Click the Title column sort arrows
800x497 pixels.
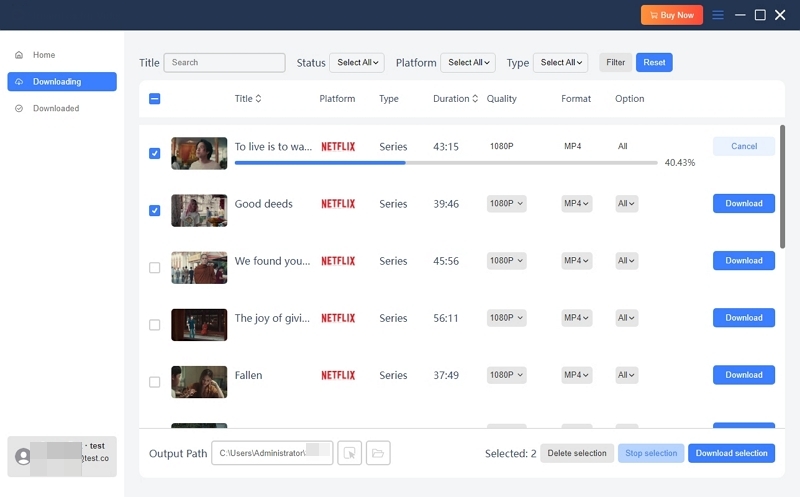click(259, 99)
